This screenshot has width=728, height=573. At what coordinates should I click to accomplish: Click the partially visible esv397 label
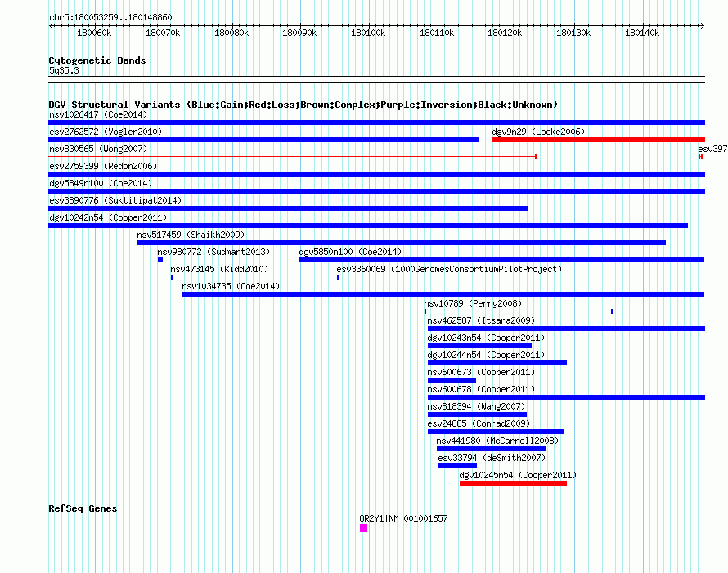click(x=712, y=149)
